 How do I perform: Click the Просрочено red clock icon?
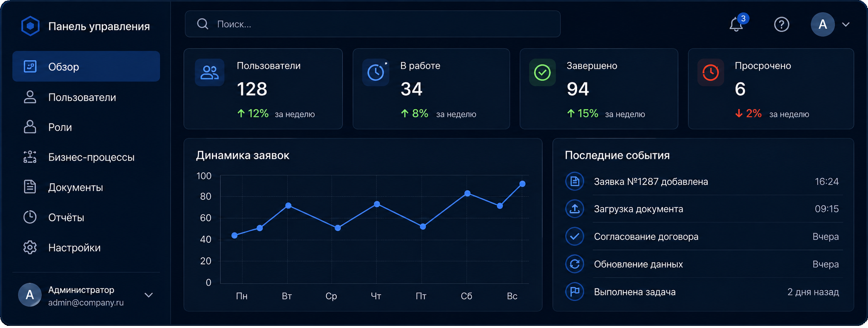(x=711, y=72)
